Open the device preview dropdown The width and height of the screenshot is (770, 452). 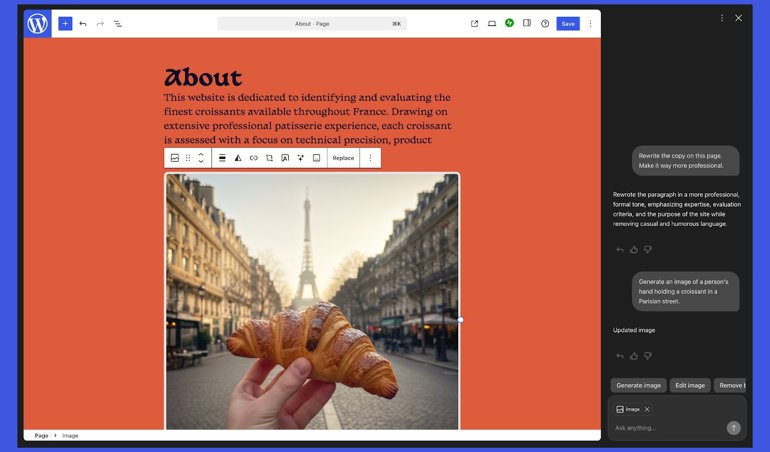[492, 24]
